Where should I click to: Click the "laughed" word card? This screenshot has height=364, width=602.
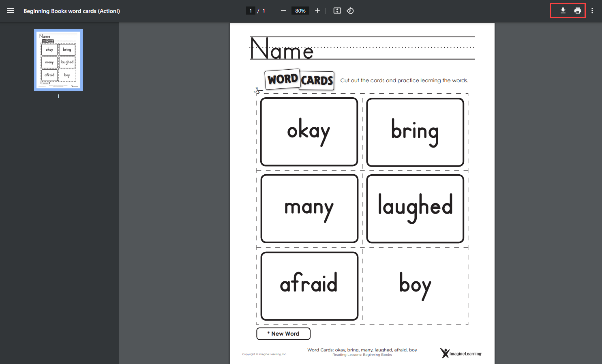click(x=415, y=209)
